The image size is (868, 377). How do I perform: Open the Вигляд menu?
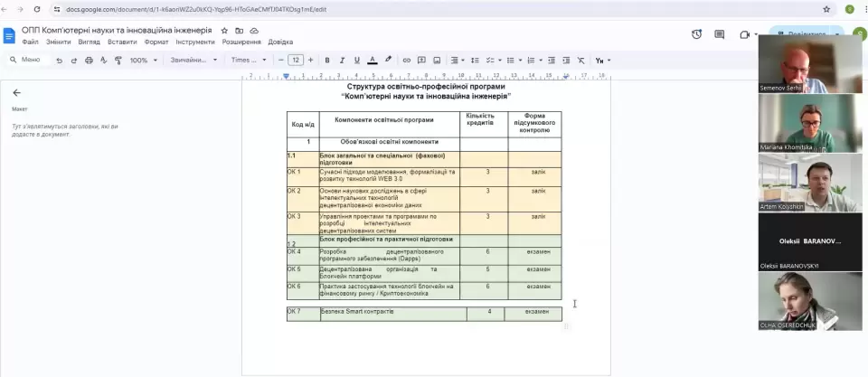tap(90, 42)
